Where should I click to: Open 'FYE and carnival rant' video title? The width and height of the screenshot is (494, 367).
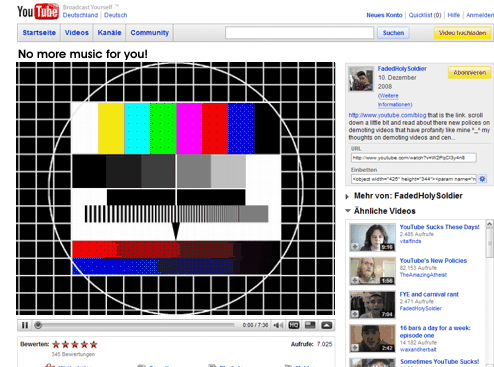[x=429, y=294]
